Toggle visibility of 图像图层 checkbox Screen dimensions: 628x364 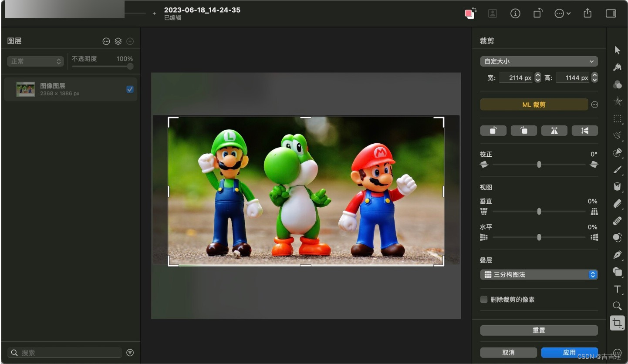(130, 89)
